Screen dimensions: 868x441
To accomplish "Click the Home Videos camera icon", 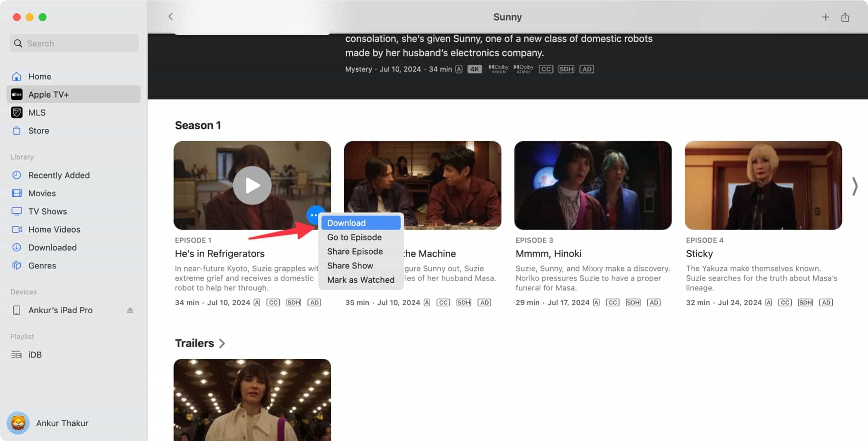I will coord(17,229).
